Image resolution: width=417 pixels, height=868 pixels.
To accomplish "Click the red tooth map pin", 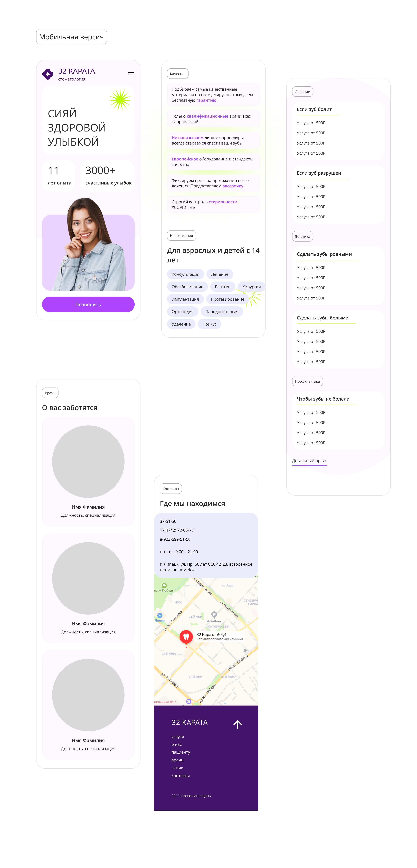I will tap(186, 636).
